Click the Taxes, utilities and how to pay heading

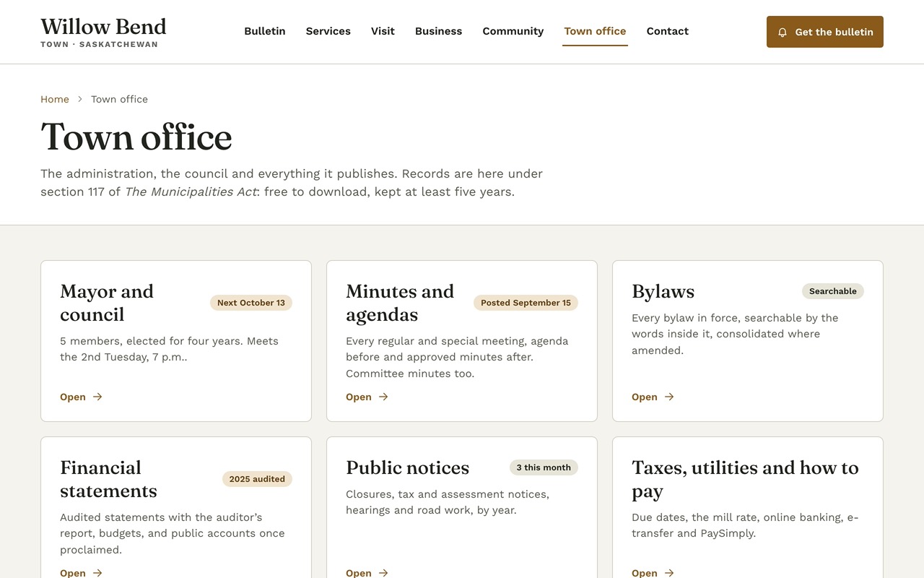tap(745, 479)
